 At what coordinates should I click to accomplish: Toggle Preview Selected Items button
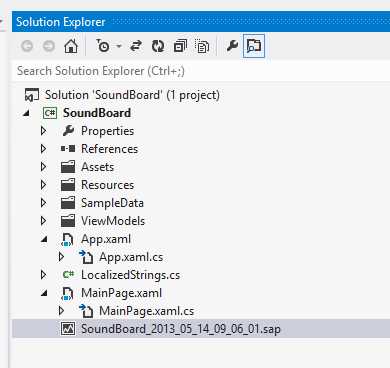254,46
